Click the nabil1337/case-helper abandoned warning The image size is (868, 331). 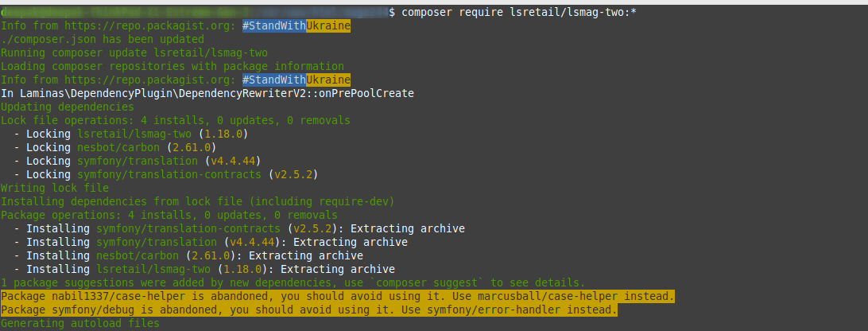[x=338, y=296]
